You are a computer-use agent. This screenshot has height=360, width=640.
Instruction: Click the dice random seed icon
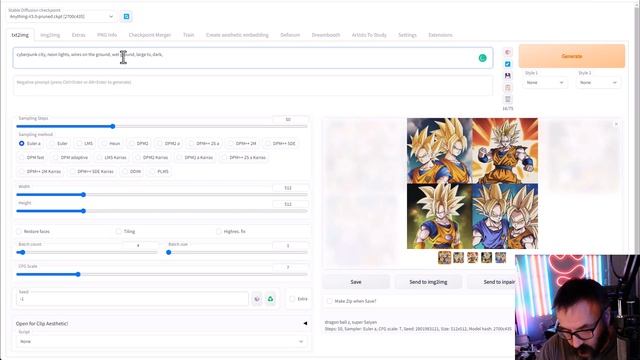pos(257,299)
